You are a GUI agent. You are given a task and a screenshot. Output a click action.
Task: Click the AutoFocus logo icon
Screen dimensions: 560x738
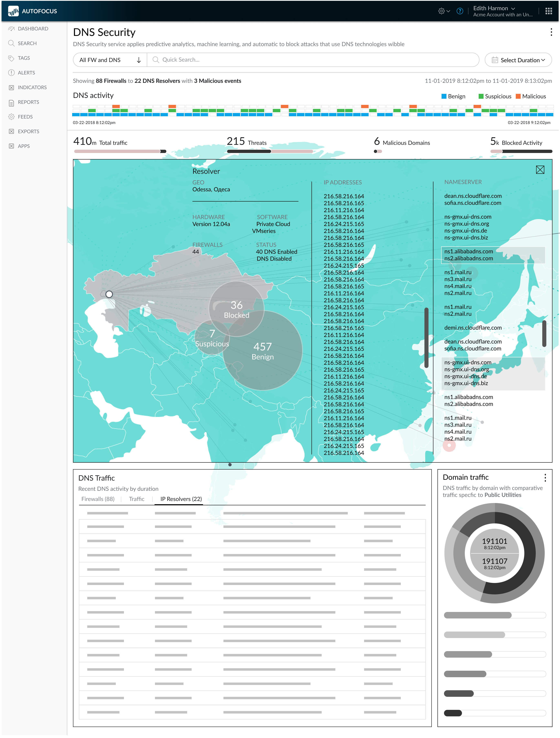click(x=13, y=11)
